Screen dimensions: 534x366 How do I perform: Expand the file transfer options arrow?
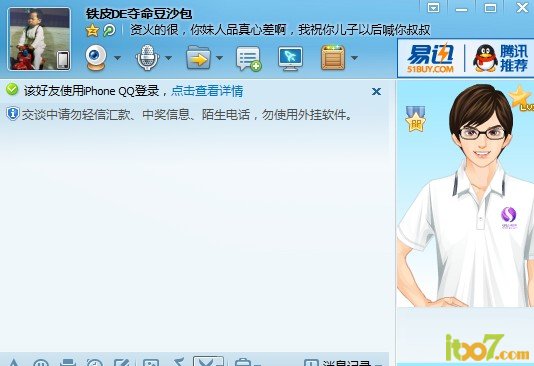[x=219, y=58]
